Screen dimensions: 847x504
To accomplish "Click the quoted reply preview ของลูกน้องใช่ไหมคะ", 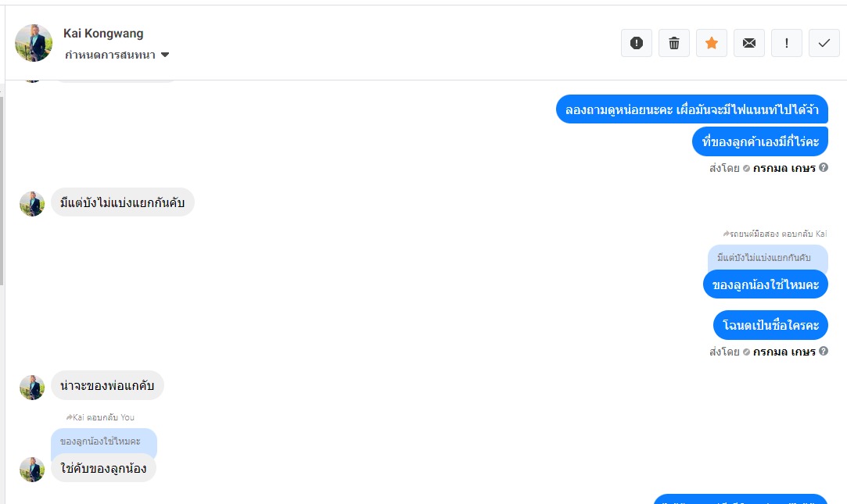I will pos(101,441).
